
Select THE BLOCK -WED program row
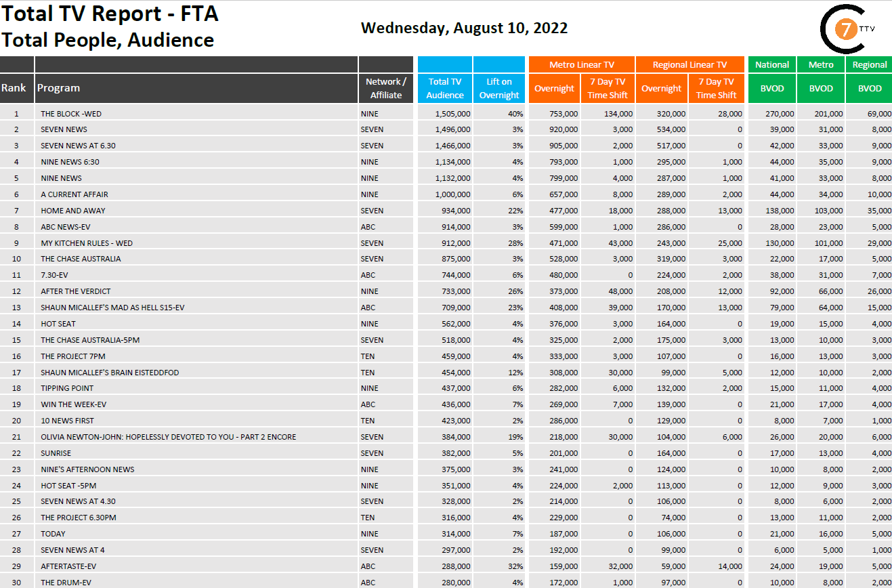(x=71, y=114)
